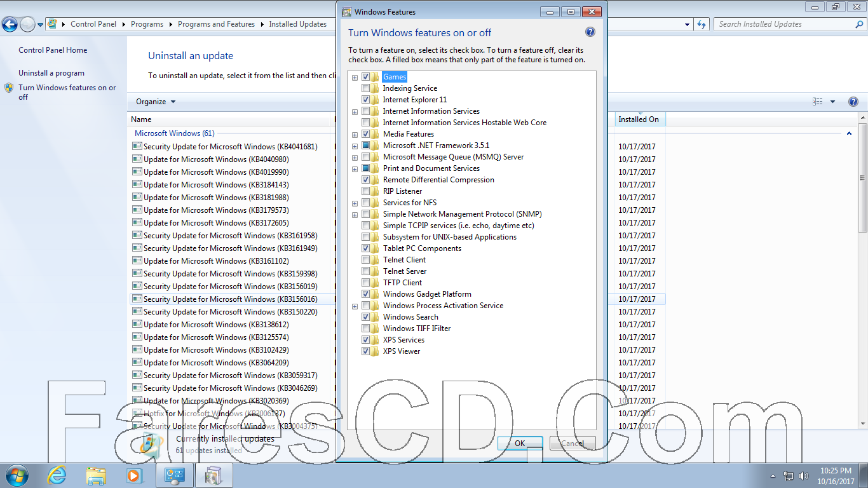868x488 pixels.
Task: Expand the Services for NFS node
Action: pos(355,203)
